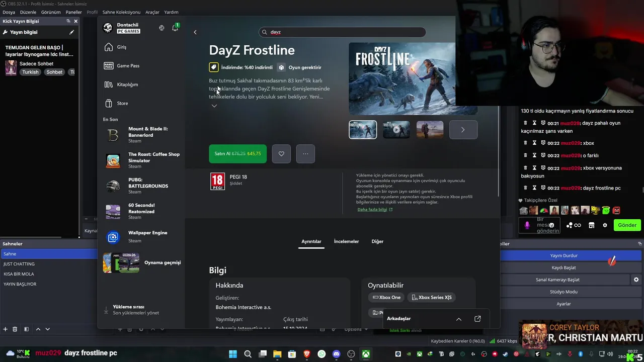Open virtual camera settings gear
This screenshot has width=644, height=362.
[x=636, y=280]
